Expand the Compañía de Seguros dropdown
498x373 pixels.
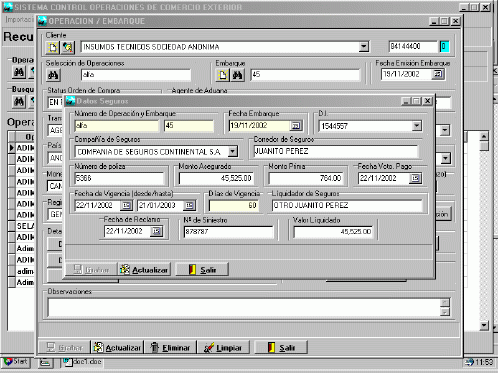tap(233, 151)
